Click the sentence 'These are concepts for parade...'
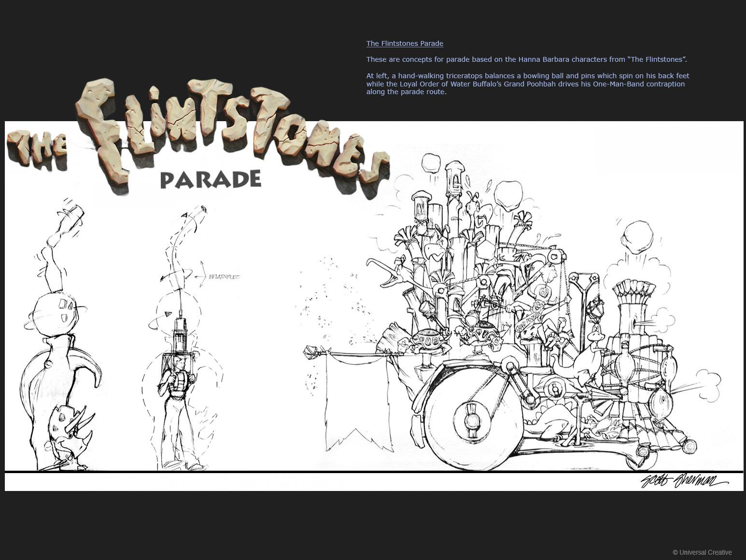This screenshot has width=746, height=560. (x=526, y=59)
